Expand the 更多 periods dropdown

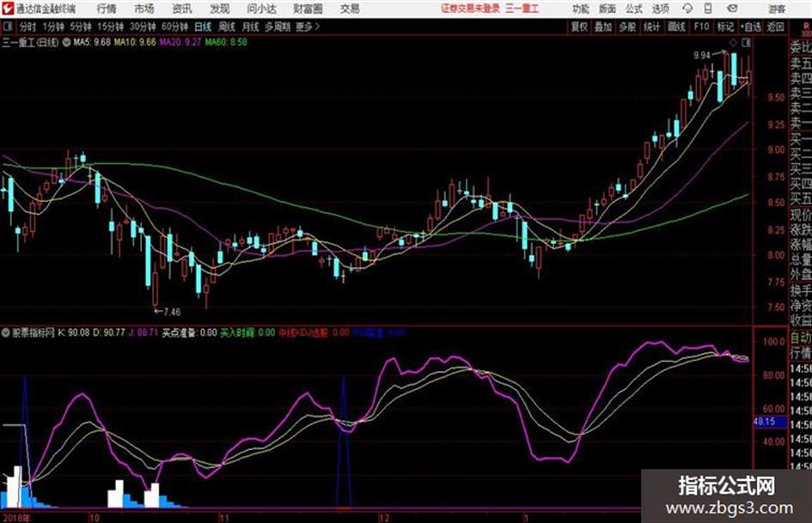(308, 27)
